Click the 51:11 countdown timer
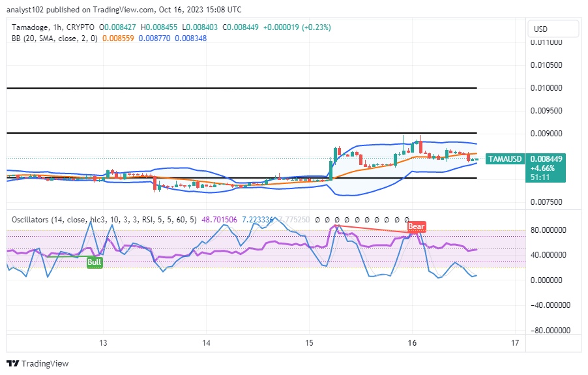The height and width of the screenshot is (375, 588). (540, 177)
